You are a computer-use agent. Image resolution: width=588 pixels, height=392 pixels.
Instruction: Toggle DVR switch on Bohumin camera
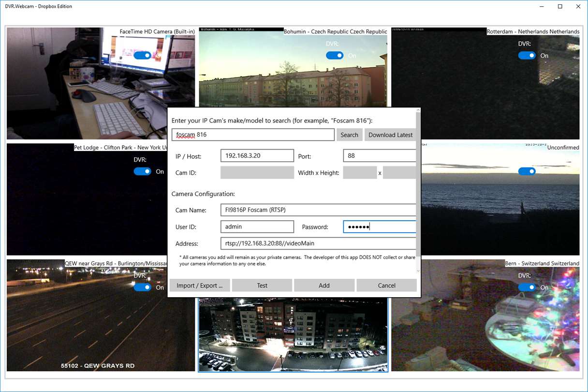click(335, 55)
